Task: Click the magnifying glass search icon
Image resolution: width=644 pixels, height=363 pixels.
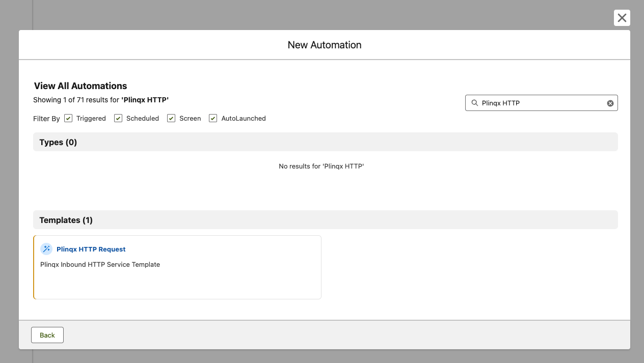Action: [475, 103]
